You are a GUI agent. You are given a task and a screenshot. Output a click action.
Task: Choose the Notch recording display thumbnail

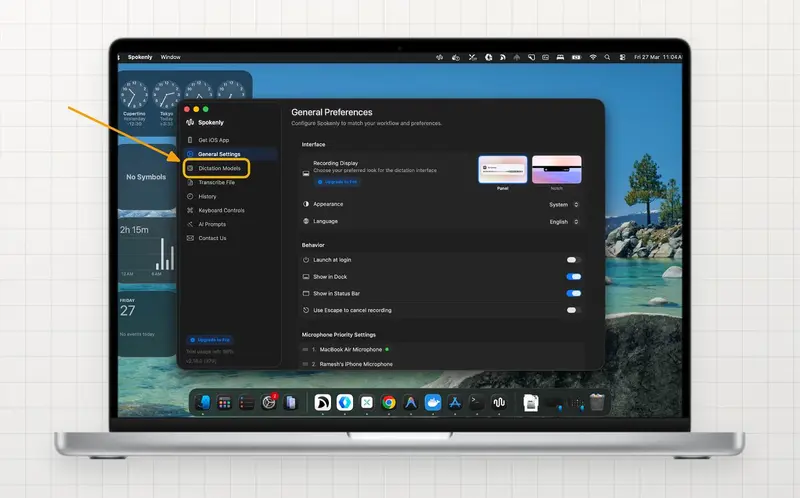(x=557, y=169)
